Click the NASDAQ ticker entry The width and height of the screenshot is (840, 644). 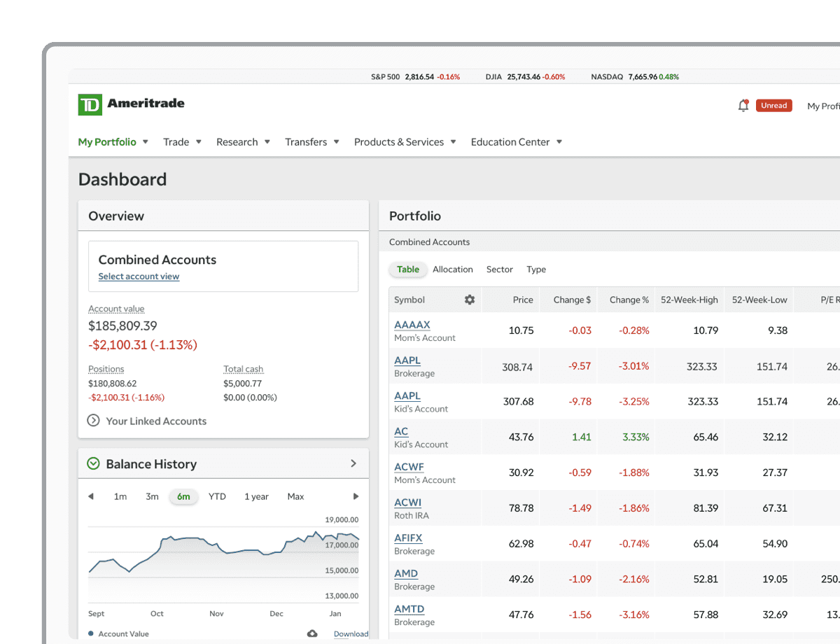635,77
